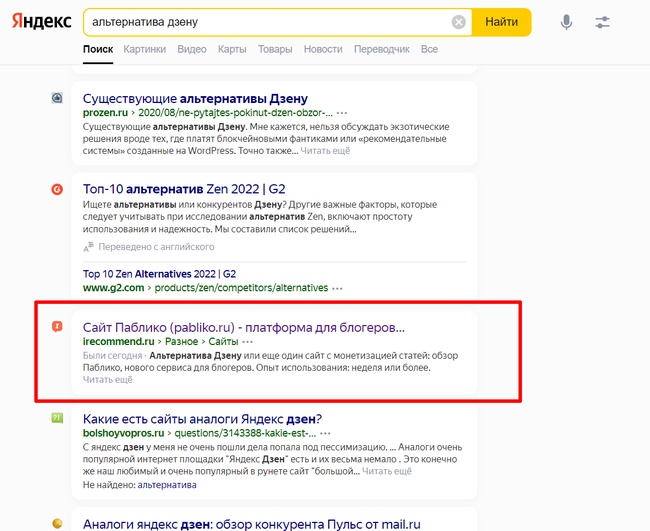Open more options for prozen.ru result
Image resolution: width=650 pixels, height=531 pixels.
tap(342, 113)
